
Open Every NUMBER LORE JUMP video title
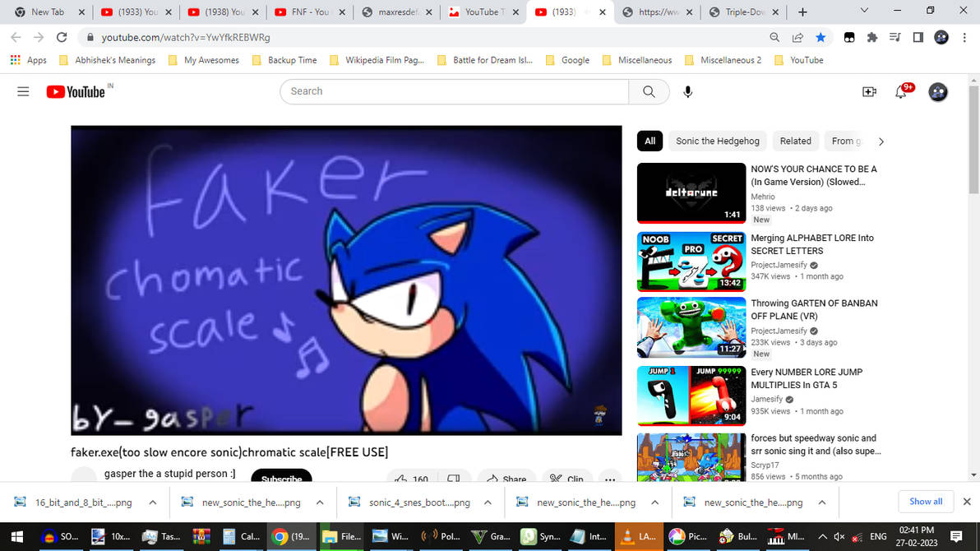[x=807, y=378]
